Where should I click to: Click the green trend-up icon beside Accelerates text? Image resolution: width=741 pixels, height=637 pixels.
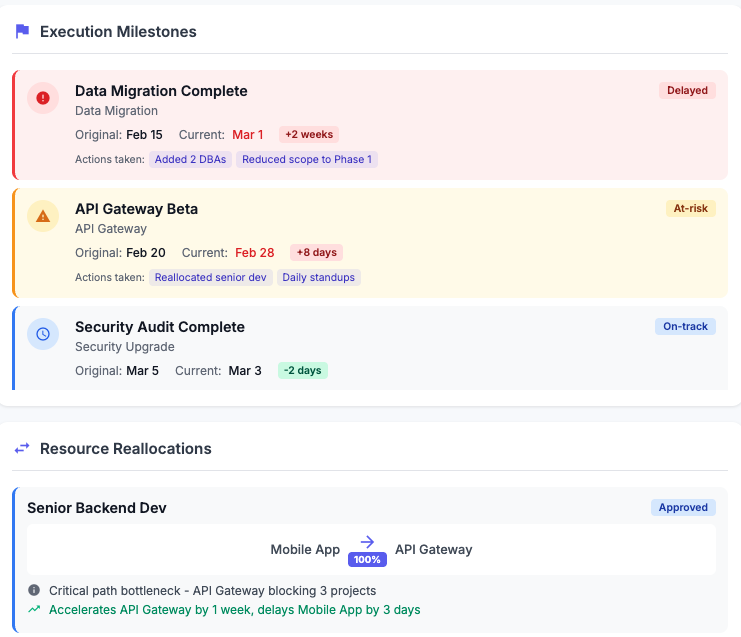pyautogui.click(x=34, y=609)
